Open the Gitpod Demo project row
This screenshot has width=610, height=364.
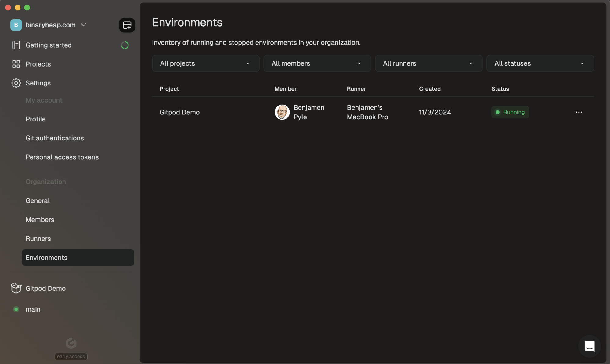click(179, 112)
